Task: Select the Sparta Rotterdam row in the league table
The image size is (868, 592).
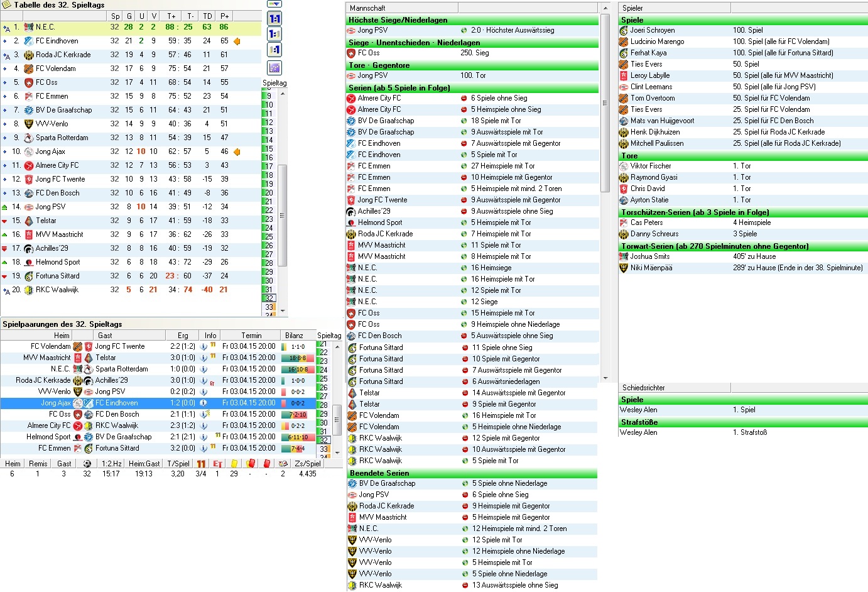Action: click(131, 138)
